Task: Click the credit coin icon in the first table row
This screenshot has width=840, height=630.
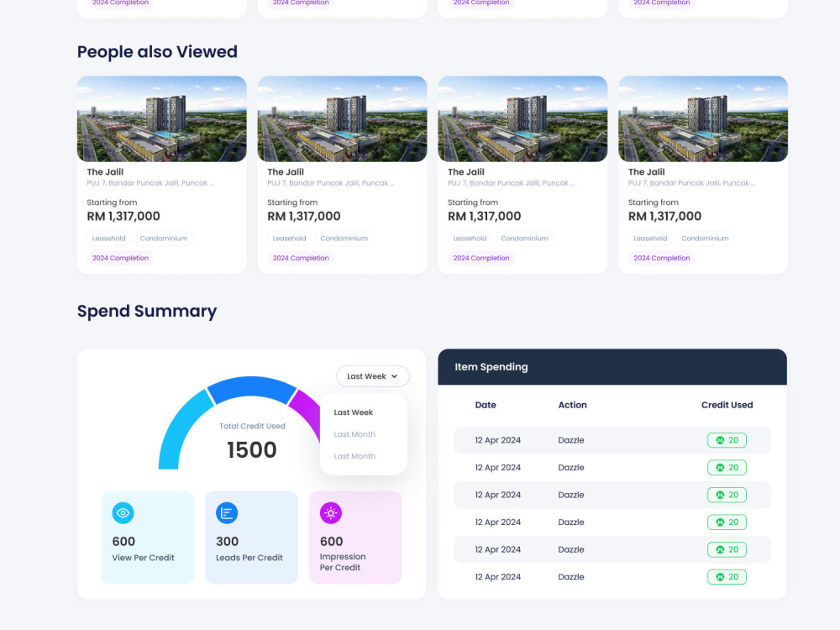Action: click(x=720, y=440)
